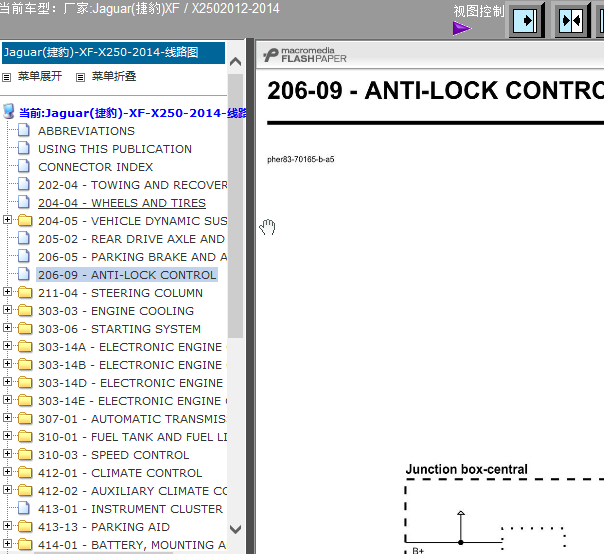Click the Macromedia FlashPaper logo
Screen dimensions: 604x554
(305, 55)
